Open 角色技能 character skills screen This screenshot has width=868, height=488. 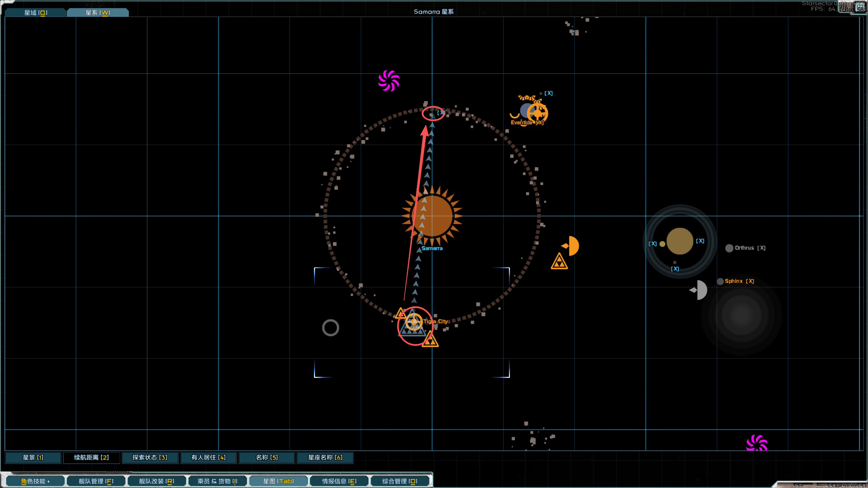click(x=35, y=481)
